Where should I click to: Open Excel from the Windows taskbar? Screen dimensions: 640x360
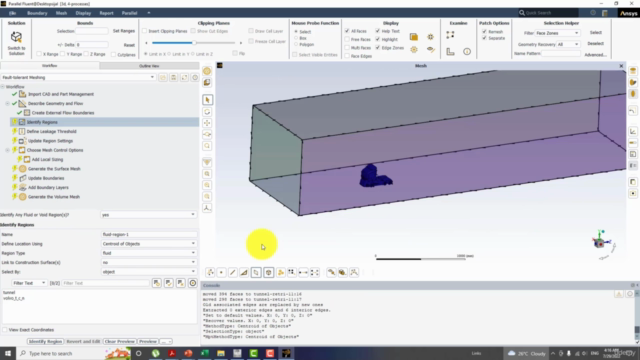tap(204, 353)
